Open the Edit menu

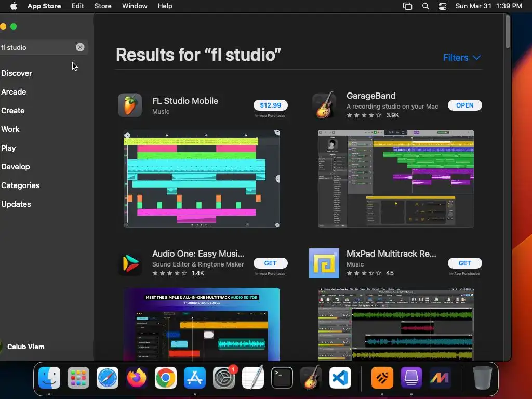coord(78,6)
